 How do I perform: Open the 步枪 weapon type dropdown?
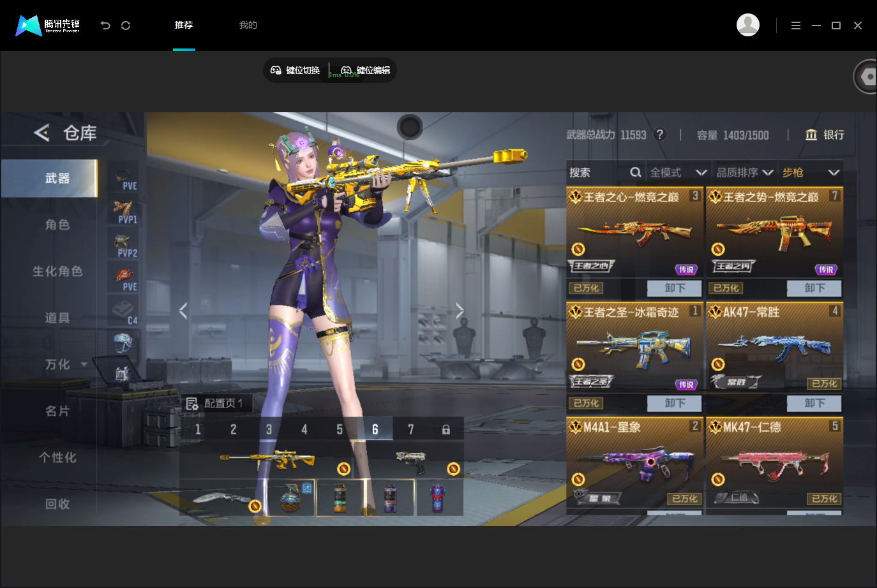(x=811, y=173)
